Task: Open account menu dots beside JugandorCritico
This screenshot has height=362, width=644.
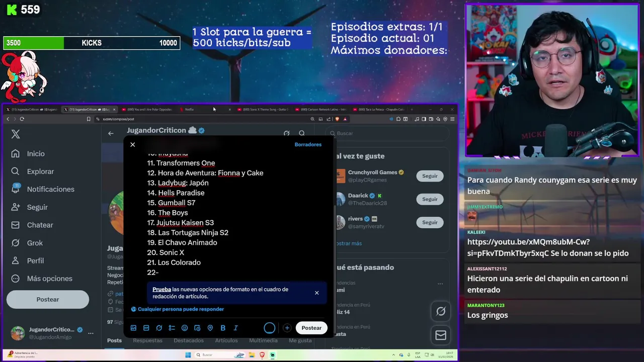Action: pyautogui.click(x=91, y=333)
